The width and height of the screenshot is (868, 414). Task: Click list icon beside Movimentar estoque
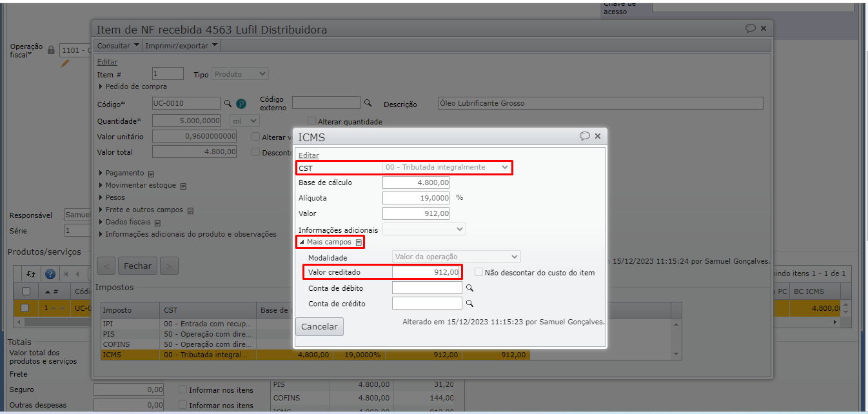click(183, 186)
